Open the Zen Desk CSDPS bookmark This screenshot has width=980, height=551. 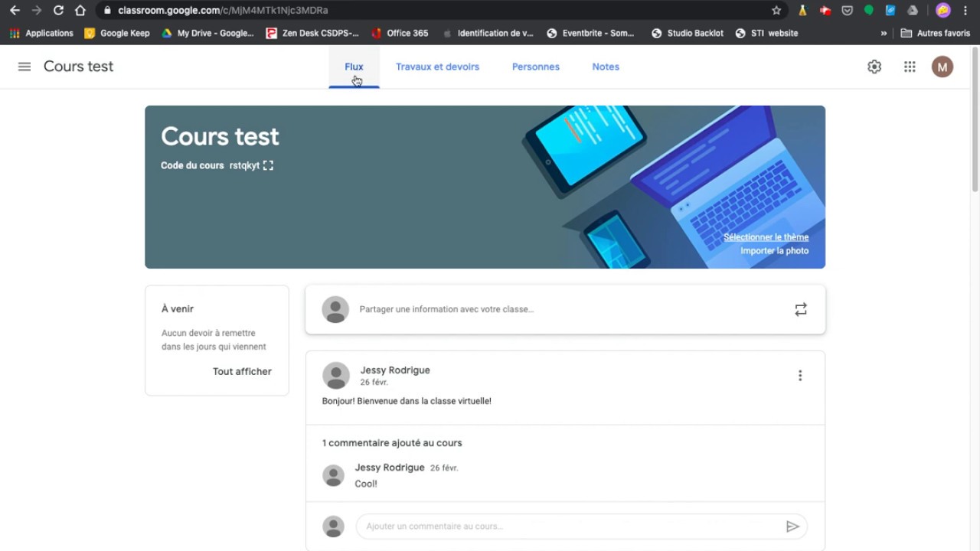point(312,34)
